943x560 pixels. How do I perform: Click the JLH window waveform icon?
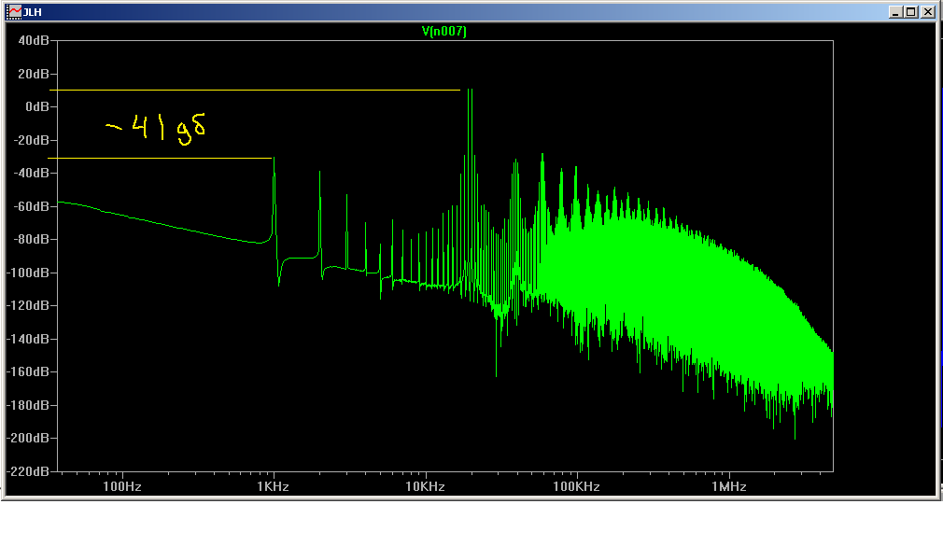point(13,12)
